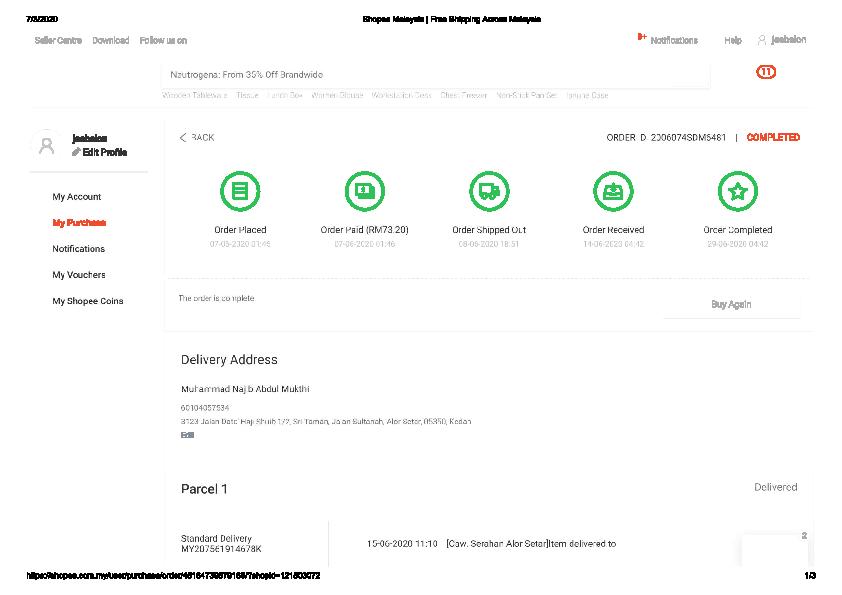Click the Delivery Address heading
This screenshot has height=595, width=842.
[229, 360]
